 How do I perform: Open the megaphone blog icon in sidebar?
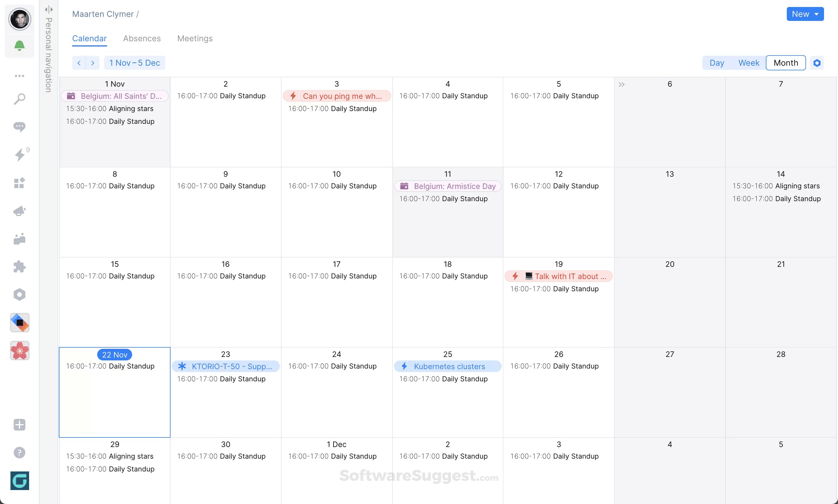click(x=19, y=211)
